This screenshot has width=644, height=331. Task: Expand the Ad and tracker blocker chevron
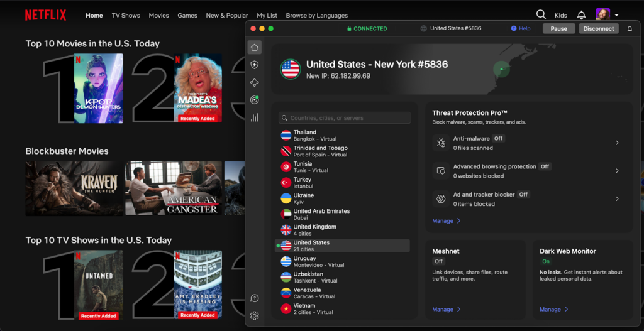coord(617,199)
